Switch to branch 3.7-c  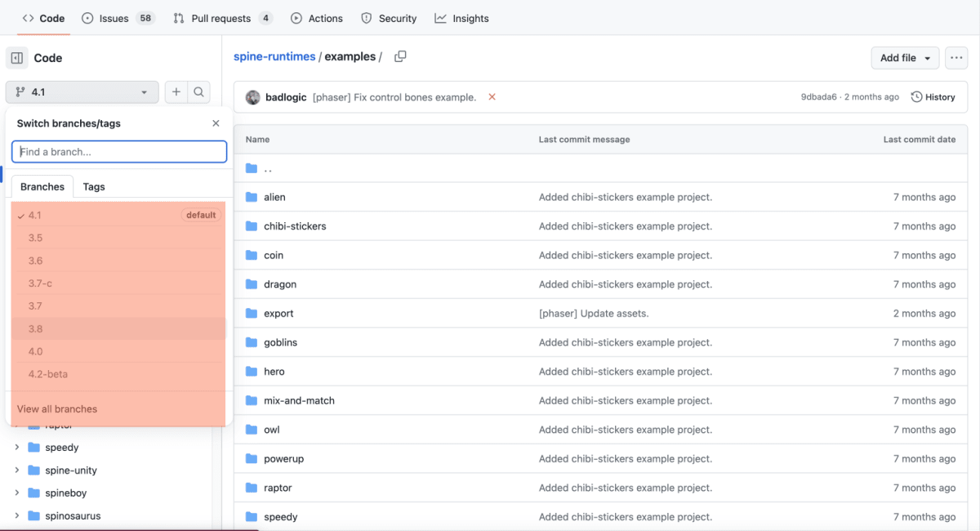tap(119, 283)
